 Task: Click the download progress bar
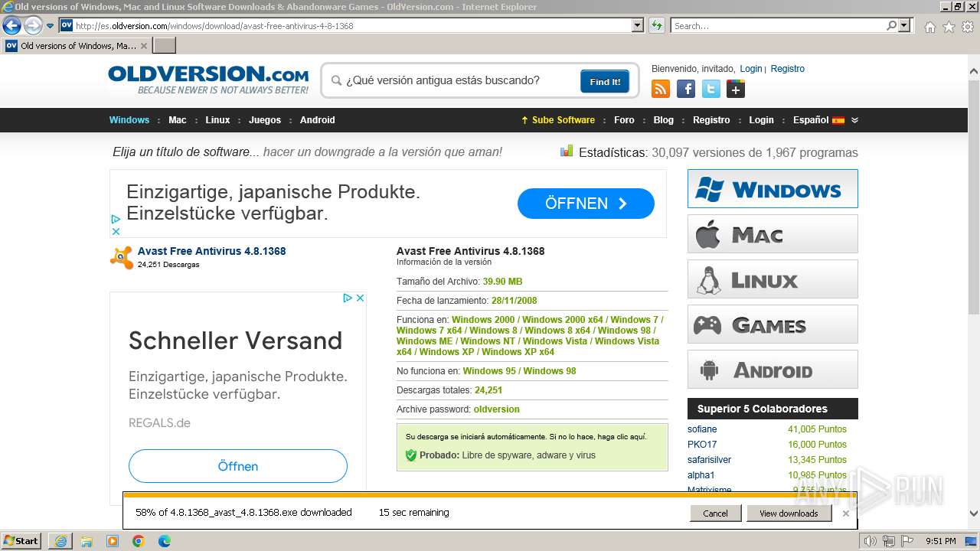tap(490, 495)
